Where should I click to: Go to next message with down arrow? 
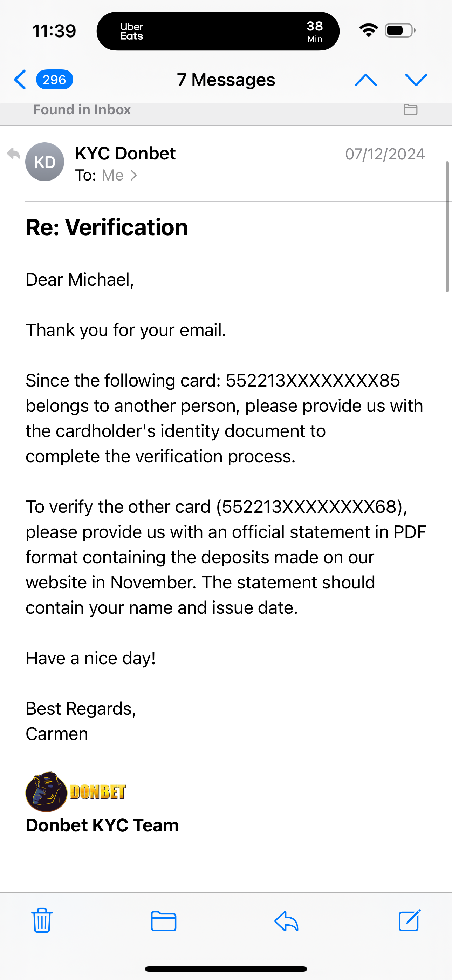coord(416,80)
